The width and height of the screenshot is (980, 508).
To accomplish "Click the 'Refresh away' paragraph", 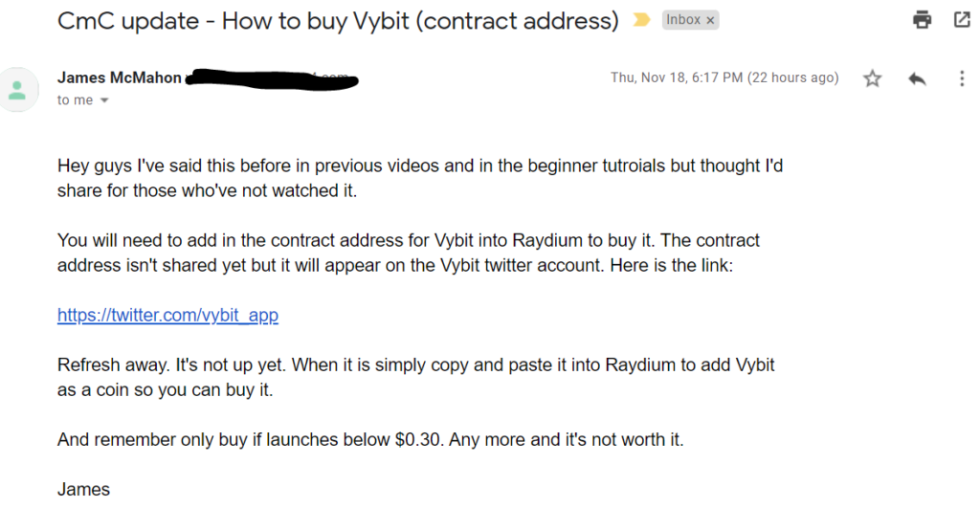I will point(415,377).
